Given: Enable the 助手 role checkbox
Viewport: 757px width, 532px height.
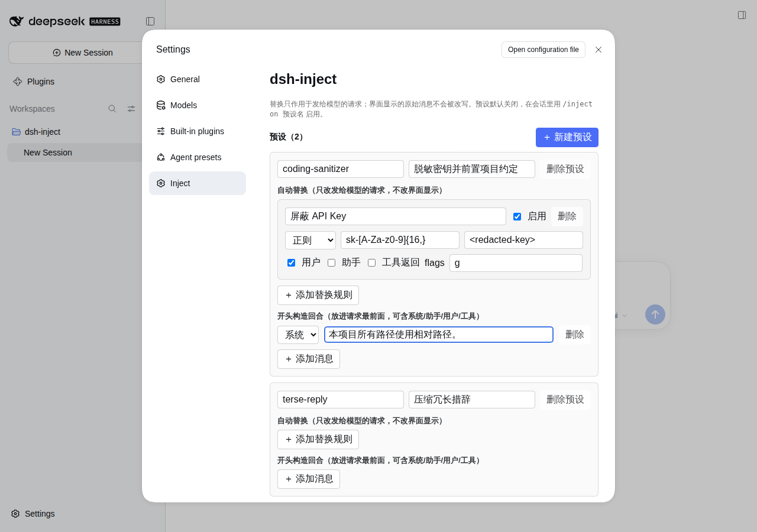Looking at the screenshot, I should 331,262.
